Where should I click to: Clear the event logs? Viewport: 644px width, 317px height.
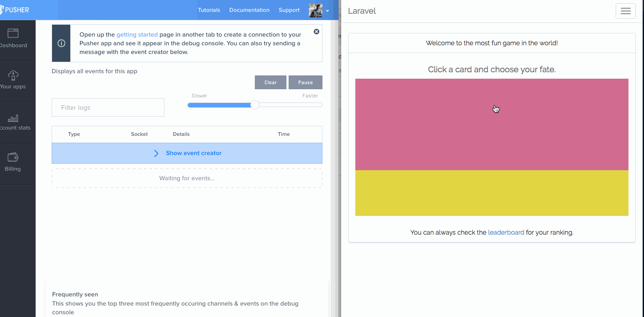coord(270,82)
